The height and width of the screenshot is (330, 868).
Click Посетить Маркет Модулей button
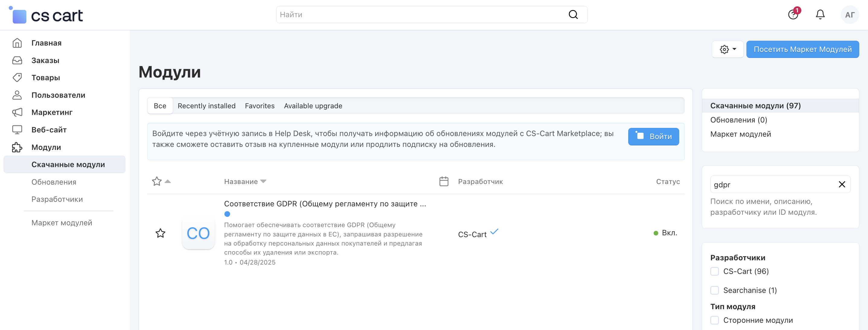pyautogui.click(x=802, y=49)
